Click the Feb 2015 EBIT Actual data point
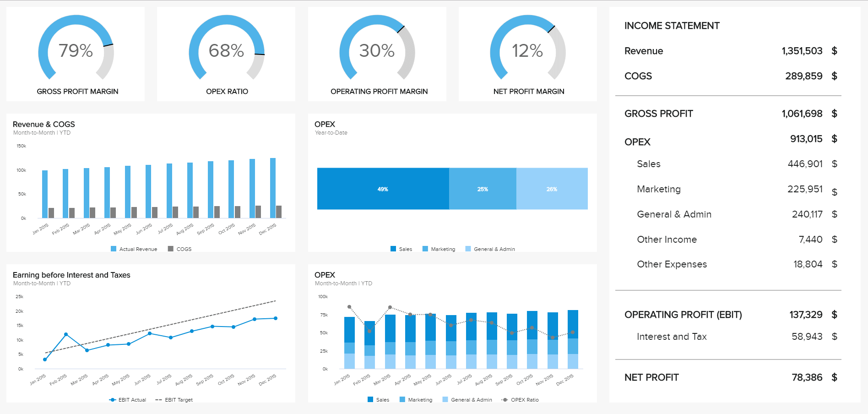 [66, 334]
